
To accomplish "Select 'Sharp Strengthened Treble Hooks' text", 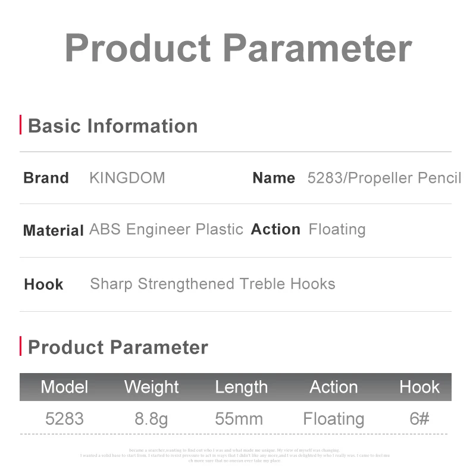I will [x=213, y=284].
